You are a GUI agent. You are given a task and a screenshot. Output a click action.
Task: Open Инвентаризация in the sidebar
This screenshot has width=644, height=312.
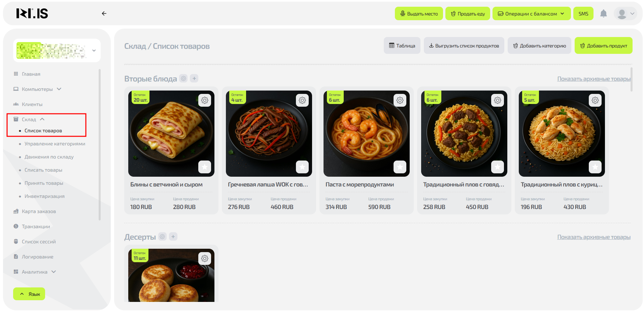click(x=44, y=196)
